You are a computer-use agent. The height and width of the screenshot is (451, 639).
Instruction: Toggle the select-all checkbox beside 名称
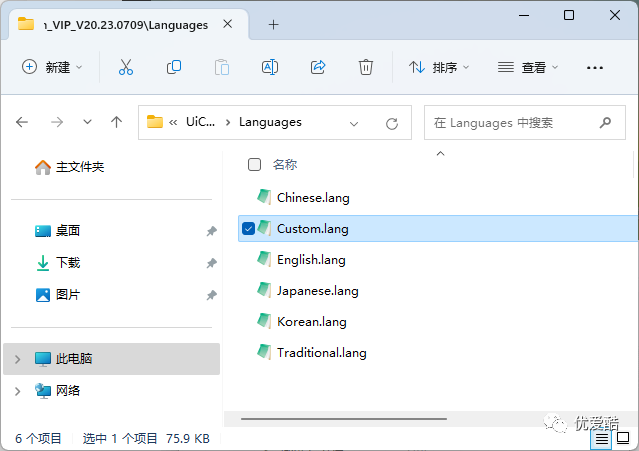[254, 165]
